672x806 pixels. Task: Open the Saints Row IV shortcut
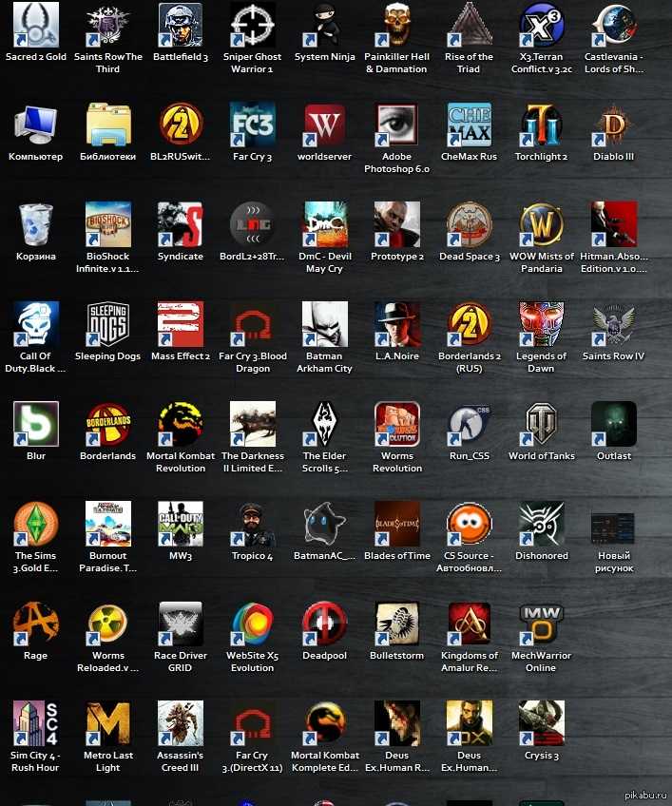(614, 324)
